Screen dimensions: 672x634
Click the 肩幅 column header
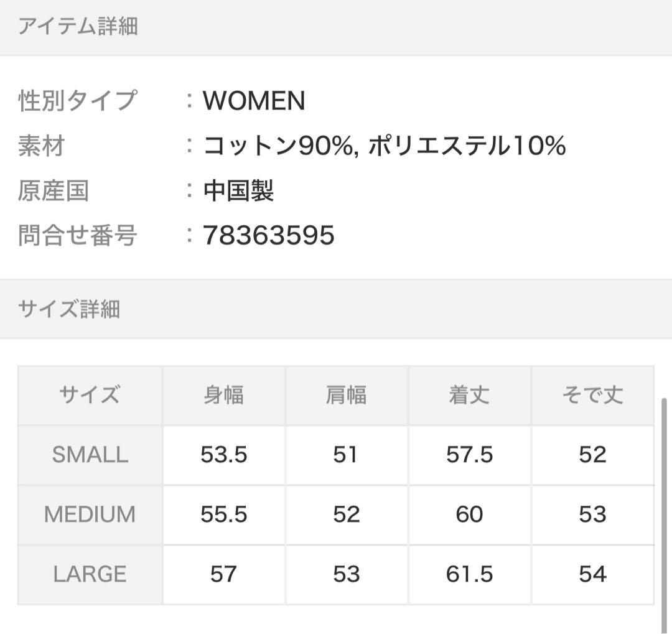[x=346, y=395]
